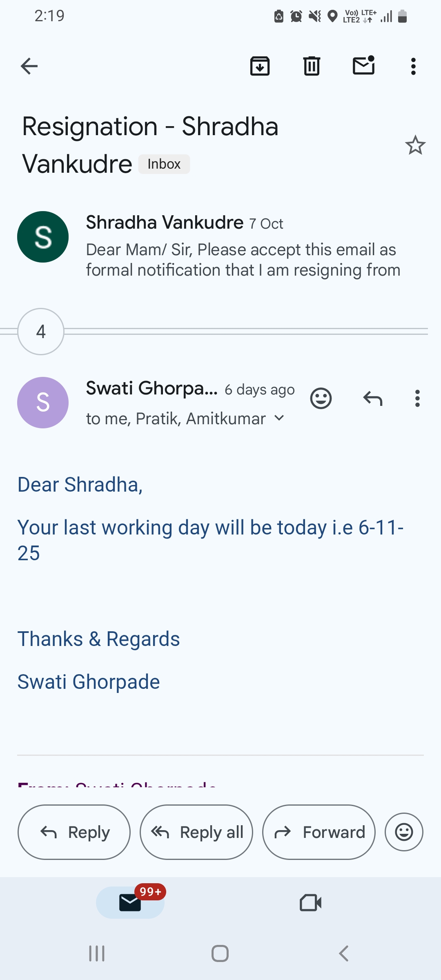The width and height of the screenshot is (441, 980).
Task: Switch to the Meet video tab
Action: 310,902
